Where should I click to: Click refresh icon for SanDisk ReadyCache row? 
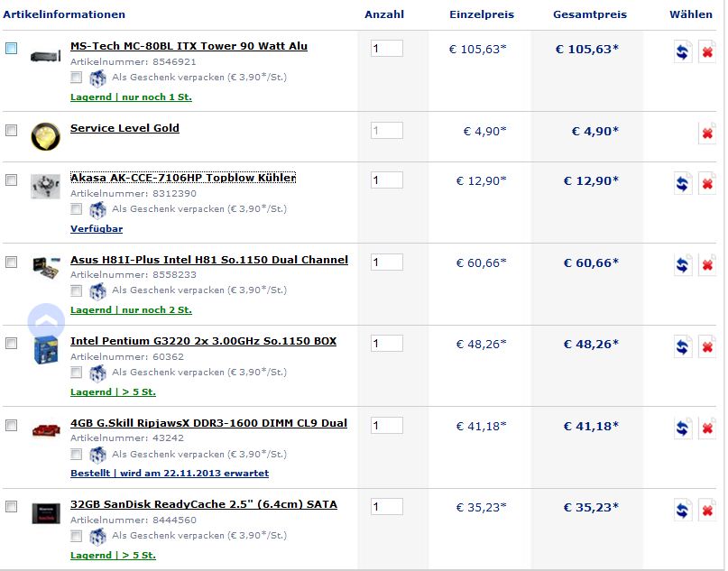tap(683, 511)
